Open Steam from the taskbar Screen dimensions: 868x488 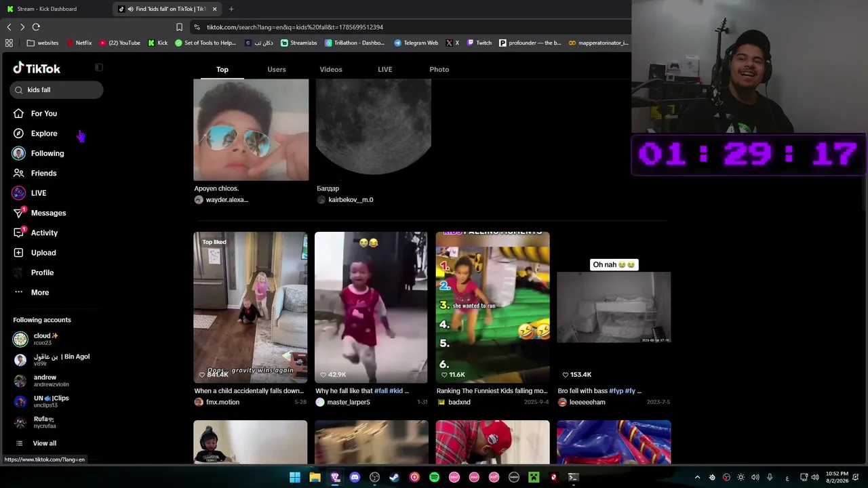[394, 477]
